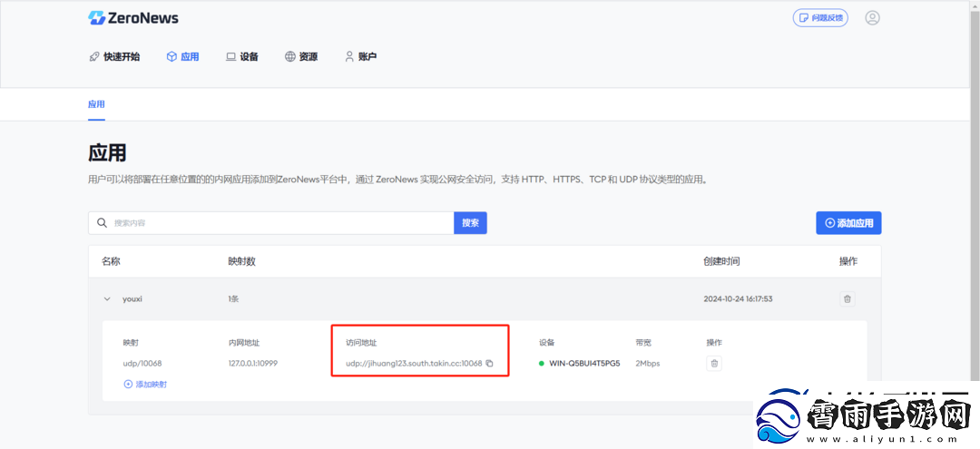Click the creation time 2024-10-24 16:17:53

click(738, 299)
